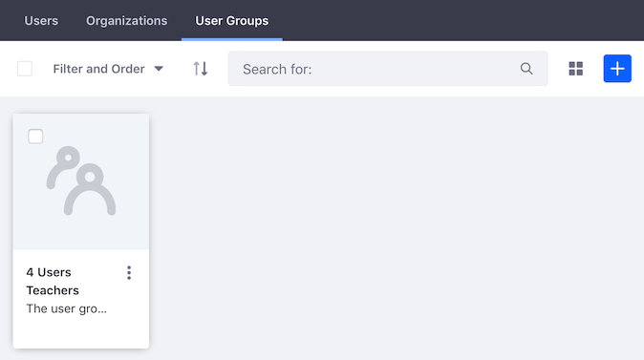Open the Teachers card actions kebab menu
Image resolution: width=644 pixels, height=360 pixels.
[x=129, y=273]
